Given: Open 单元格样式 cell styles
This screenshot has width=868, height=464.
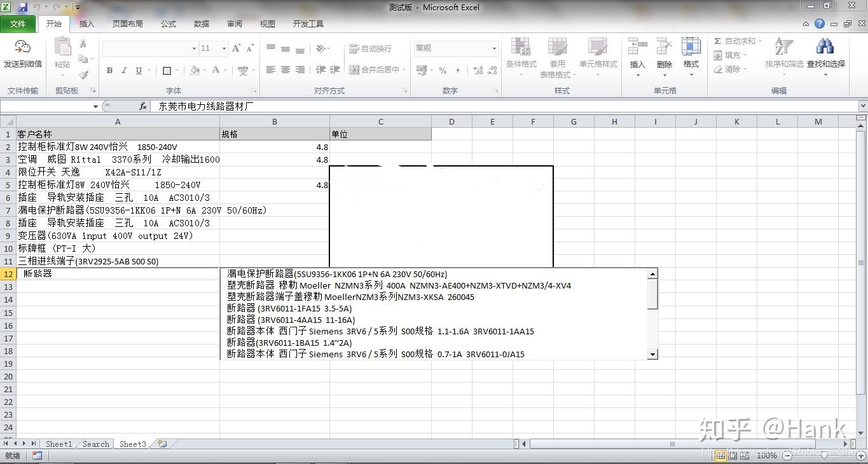Looking at the screenshot, I should pos(598,57).
